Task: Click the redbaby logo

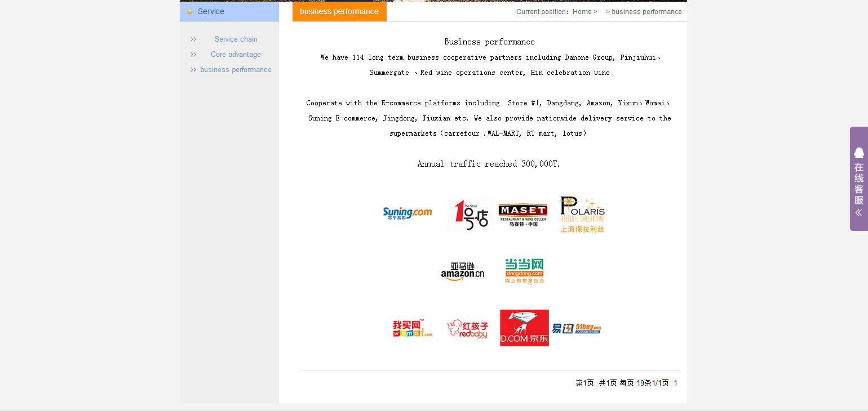Action: pyautogui.click(x=468, y=328)
